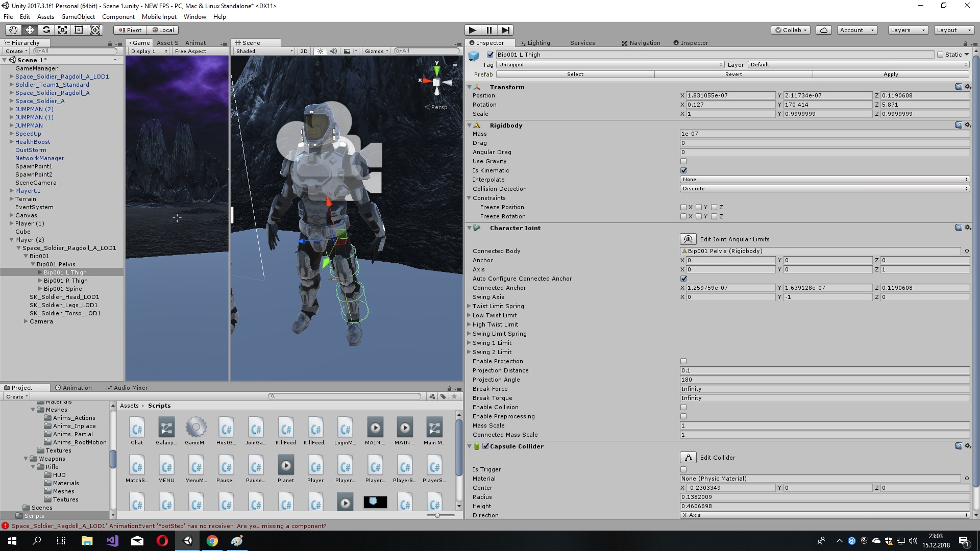Pick Physic Material object selector circle
The image size is (980, 551).
tap(967, 479)
